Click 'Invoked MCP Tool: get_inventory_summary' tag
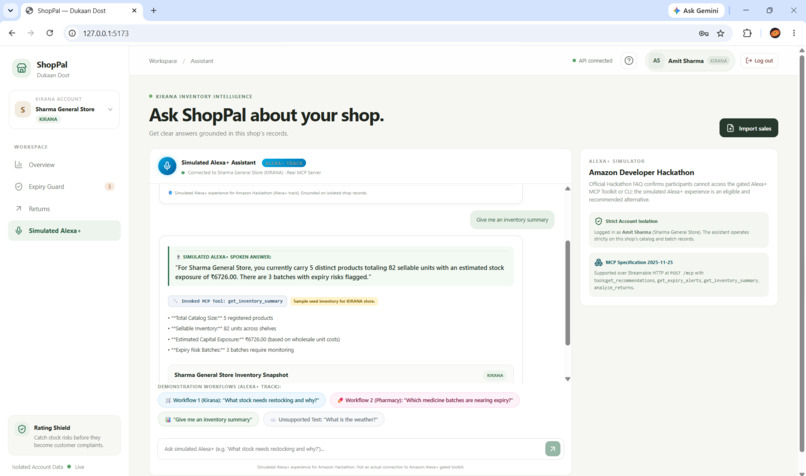 pyautogui.click(x=228, y=301)
